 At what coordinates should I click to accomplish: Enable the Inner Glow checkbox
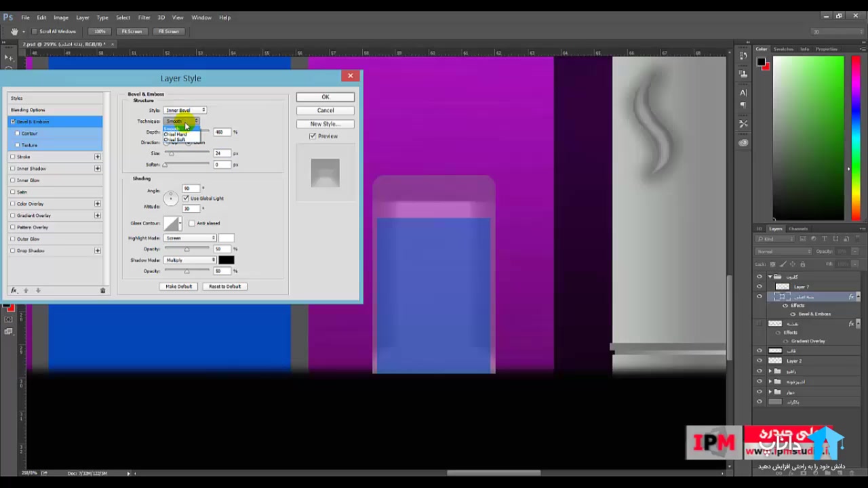click(x=13, y=180)
